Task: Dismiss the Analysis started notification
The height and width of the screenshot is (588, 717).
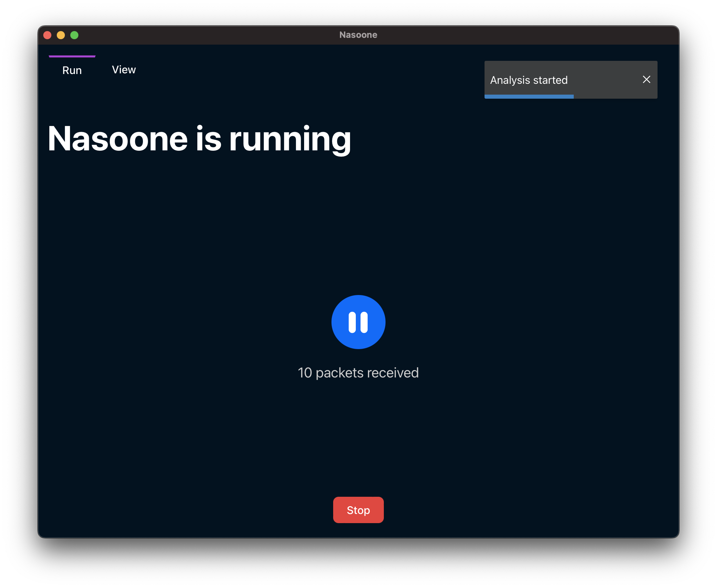Action: coord(646,80)
